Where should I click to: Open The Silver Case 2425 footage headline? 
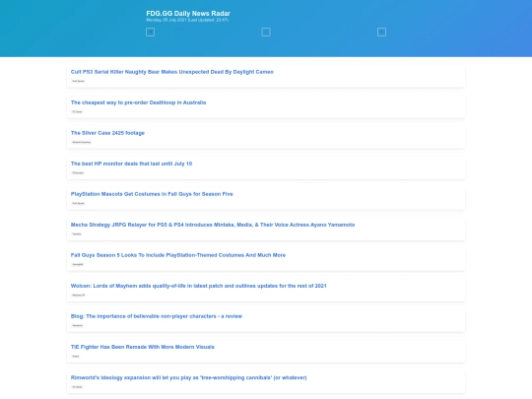[x=107, y=133]
